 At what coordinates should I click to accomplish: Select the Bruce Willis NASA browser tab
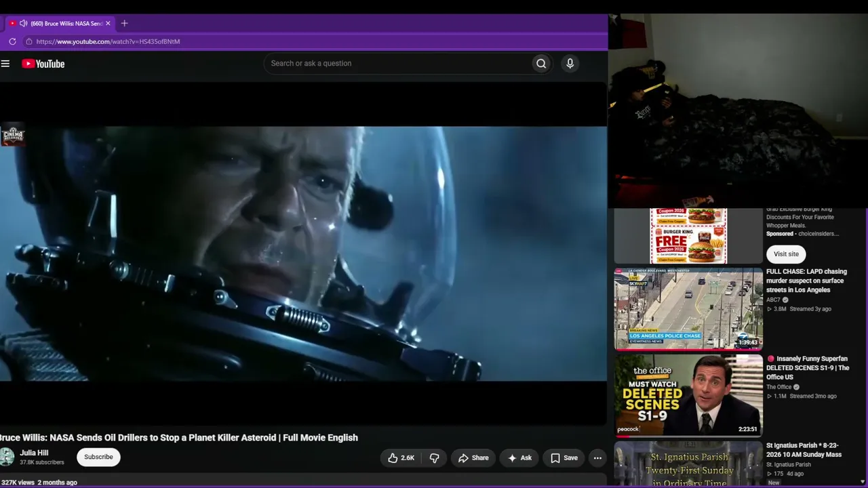click(x=60, y=23)
